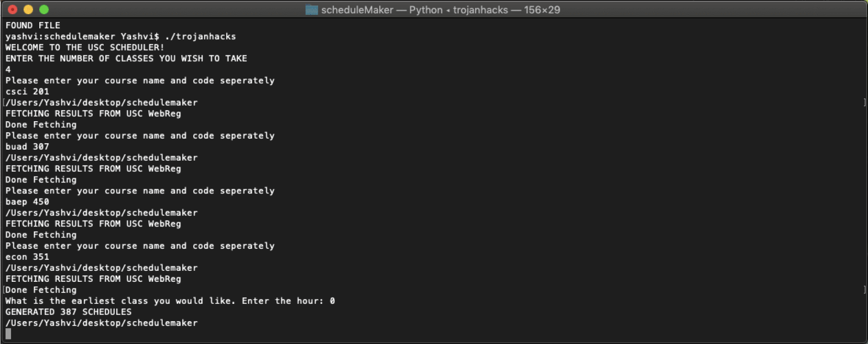Click the terminal cursor block at bottom
Image resolution: width=868 pixels, height=344 pixels.
click(x=8, y=334)
